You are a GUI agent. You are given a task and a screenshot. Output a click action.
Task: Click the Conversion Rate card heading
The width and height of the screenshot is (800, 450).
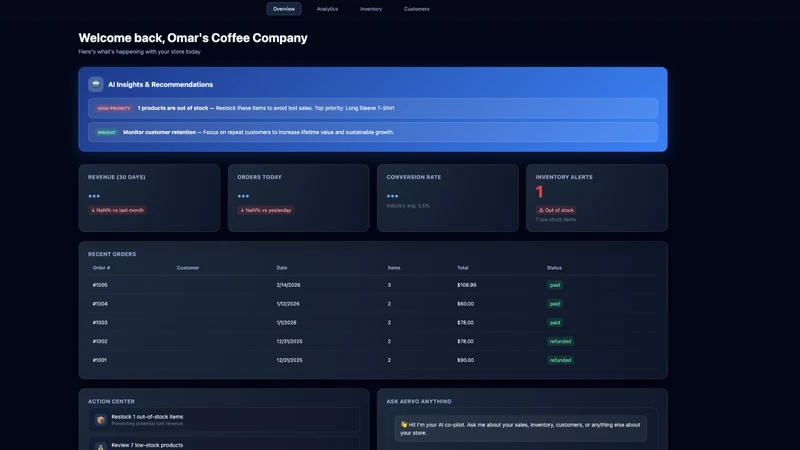tap(413, 177)
